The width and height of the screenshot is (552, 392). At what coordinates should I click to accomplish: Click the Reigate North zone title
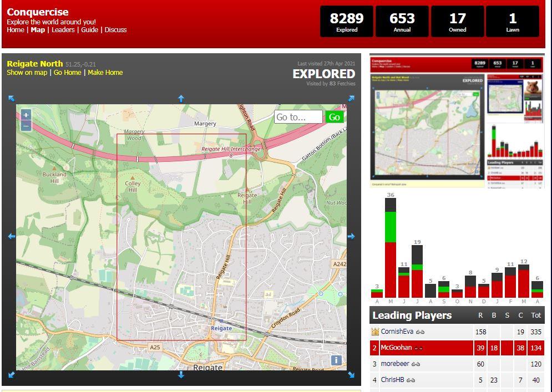pyautogui.click(x=35, y=64)
